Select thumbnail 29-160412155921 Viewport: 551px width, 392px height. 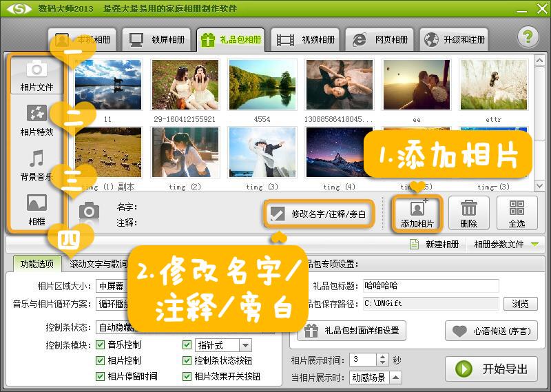coord(185,85)
